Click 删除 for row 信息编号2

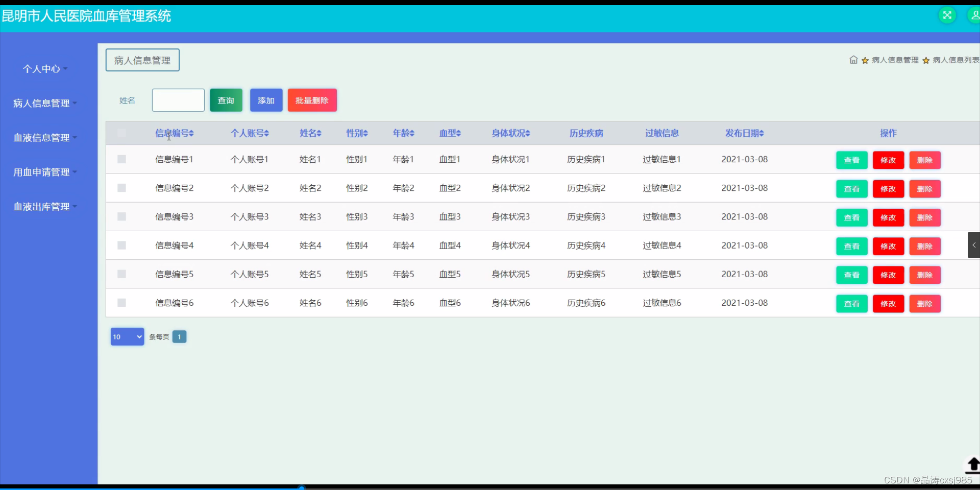[x=925, y=189]
